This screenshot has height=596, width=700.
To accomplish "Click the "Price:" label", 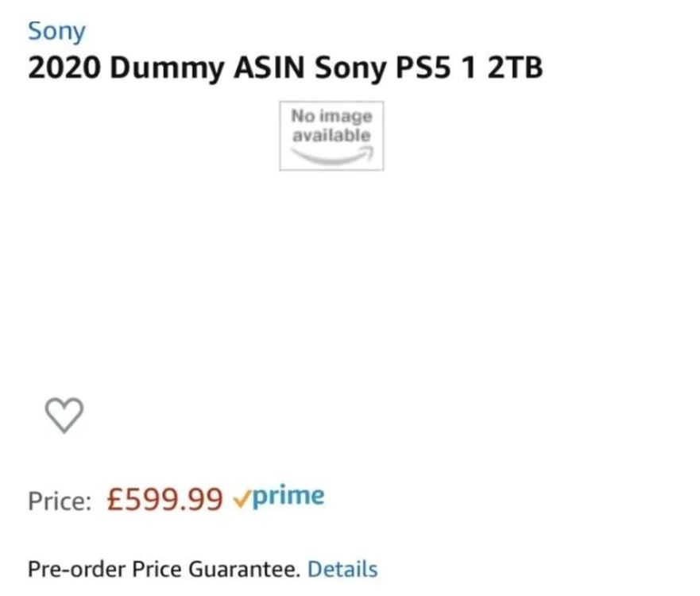I will [60, 501].
